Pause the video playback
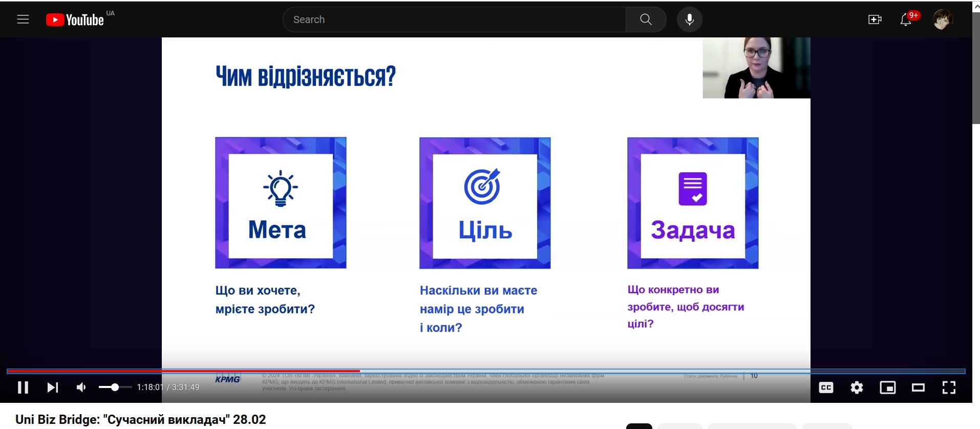Screen dimensions: 980x429 23,387
